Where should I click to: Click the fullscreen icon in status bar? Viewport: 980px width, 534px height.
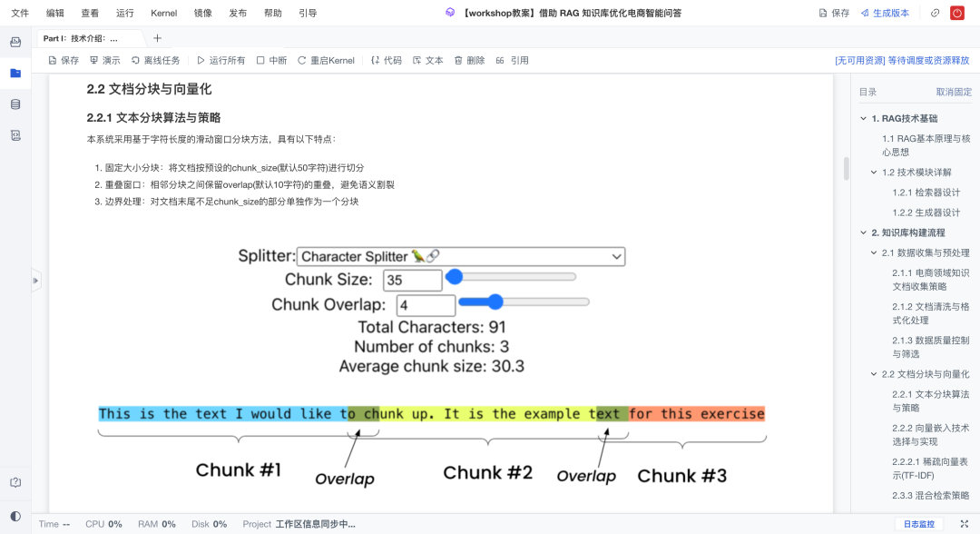pos(965,524)
